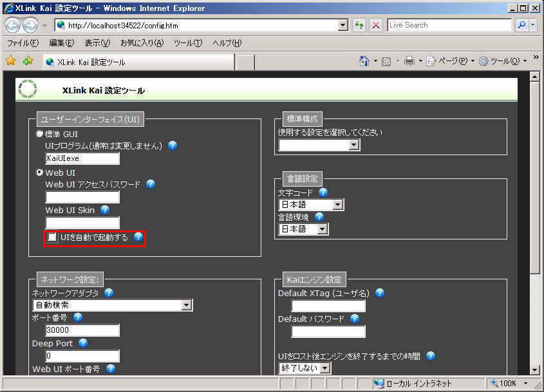Open the search provider options dropdown arrow
This screenshot has width=544, height=392.
(x=533, y=25)
